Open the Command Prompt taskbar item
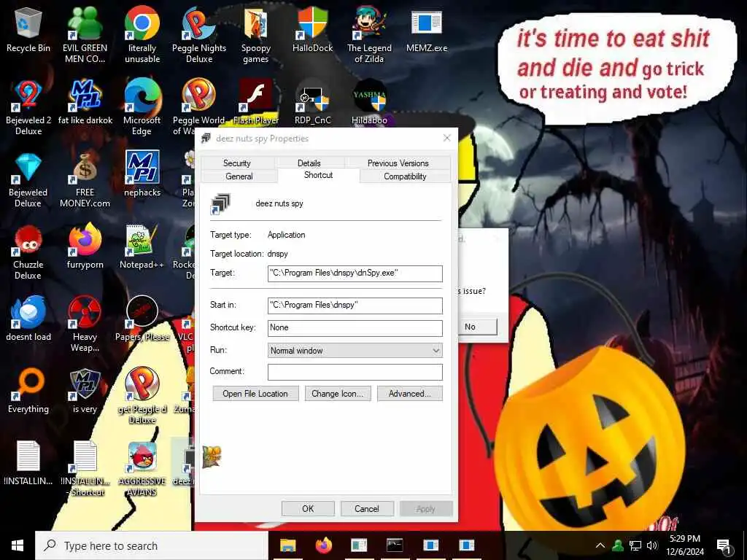This screenshot has width=747, height=560. [x=395, y=545]
